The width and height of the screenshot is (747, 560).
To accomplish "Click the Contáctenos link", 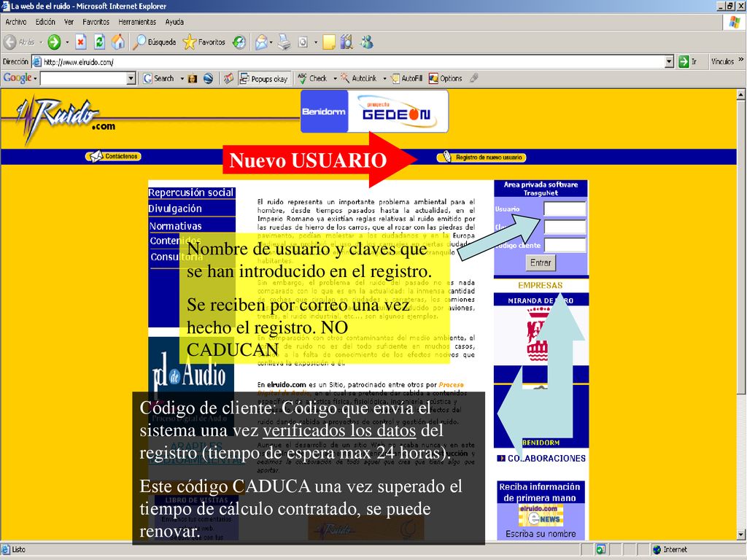I will pyautogui.click(x=113, y=156).
